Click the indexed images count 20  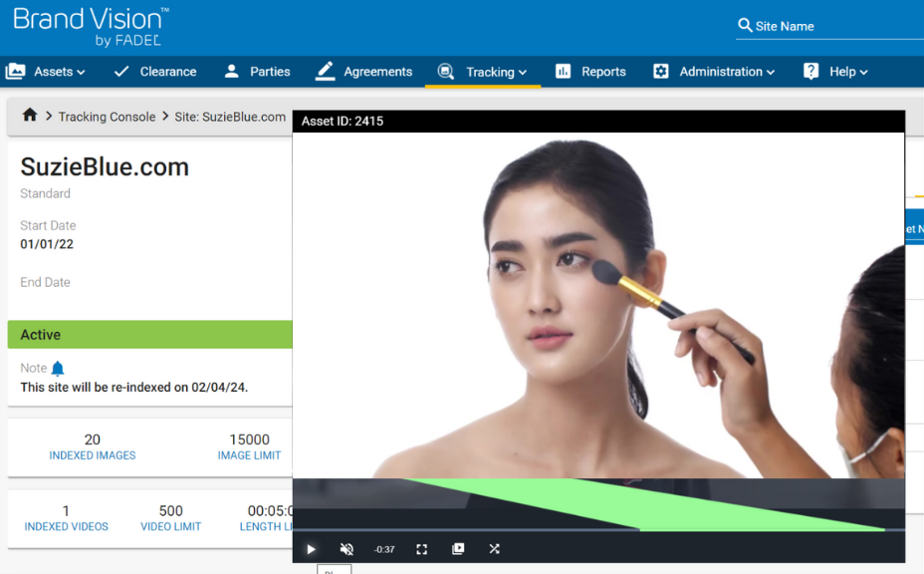(x=92, y=439)
